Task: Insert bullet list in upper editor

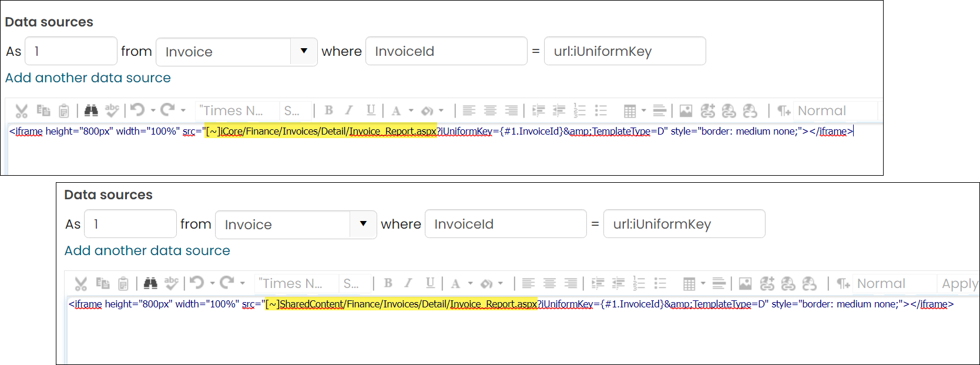Action: click(x=600, y=110)
